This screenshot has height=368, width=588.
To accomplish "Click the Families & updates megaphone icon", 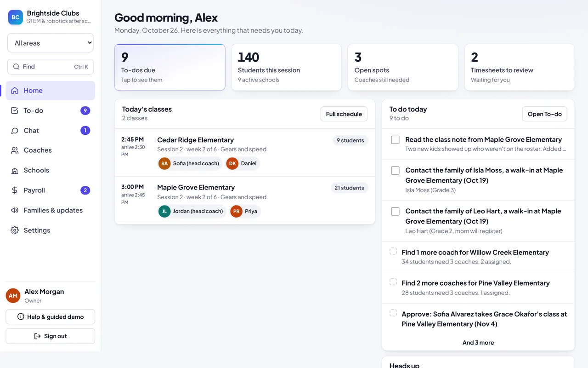I will [15, 210].
